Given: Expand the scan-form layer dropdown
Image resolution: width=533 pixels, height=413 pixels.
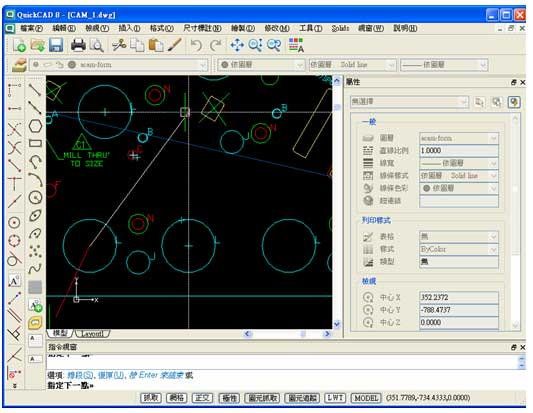Looking at the screenshot, I should coord(203,65).
